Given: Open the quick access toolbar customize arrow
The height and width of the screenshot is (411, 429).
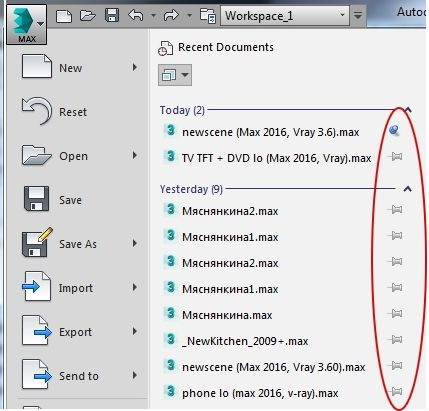Looking at the screenshot, I should pyautogui.click(x=358, y=16).
